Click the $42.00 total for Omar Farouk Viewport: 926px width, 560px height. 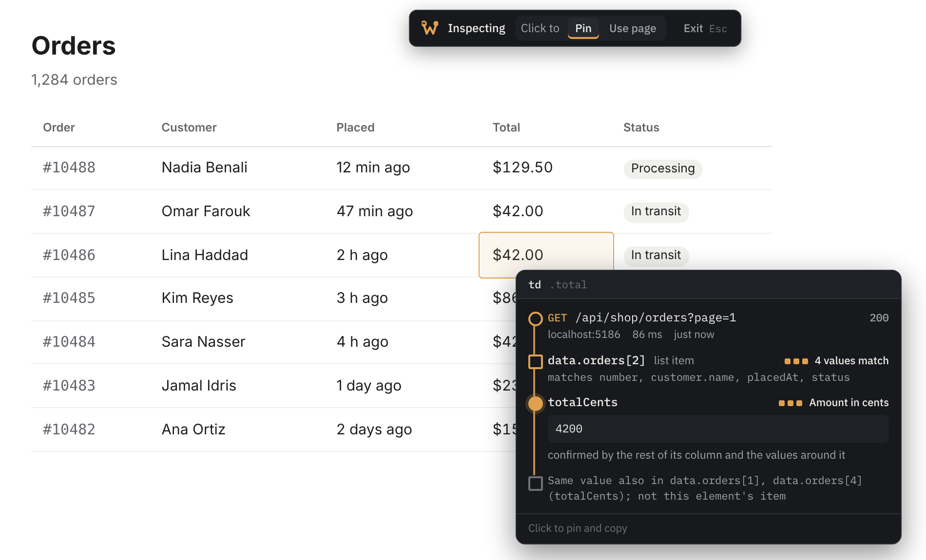pyautogui.click(x=518, y=211)
